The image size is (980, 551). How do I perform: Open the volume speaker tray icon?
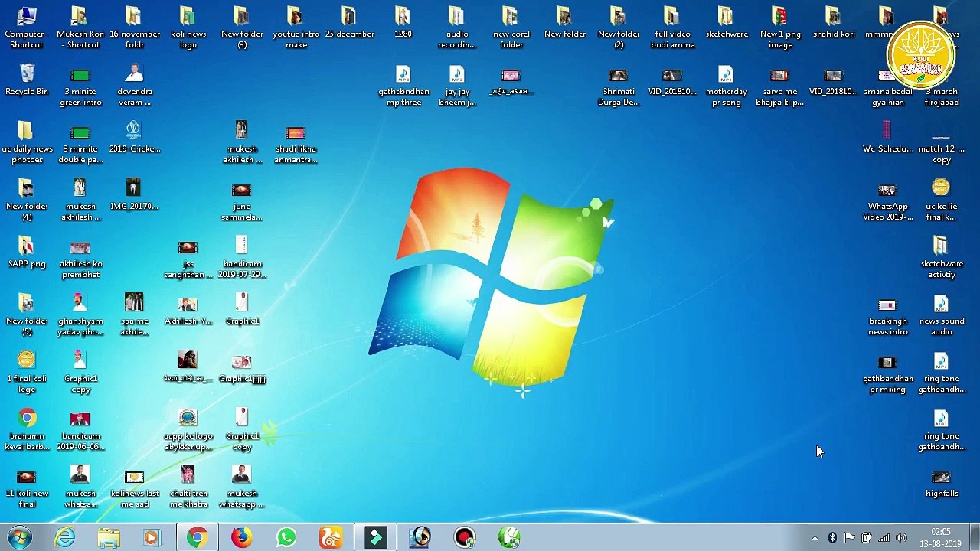click(901, 538)
